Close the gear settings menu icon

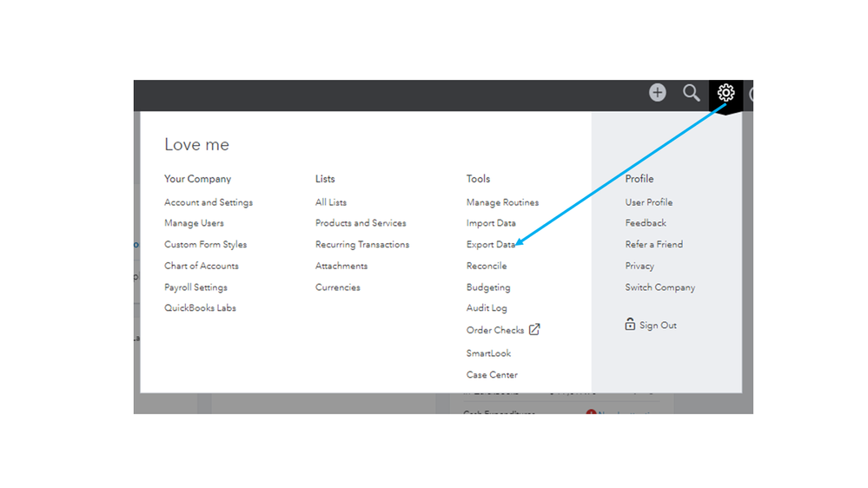click(x=726, y=92)
